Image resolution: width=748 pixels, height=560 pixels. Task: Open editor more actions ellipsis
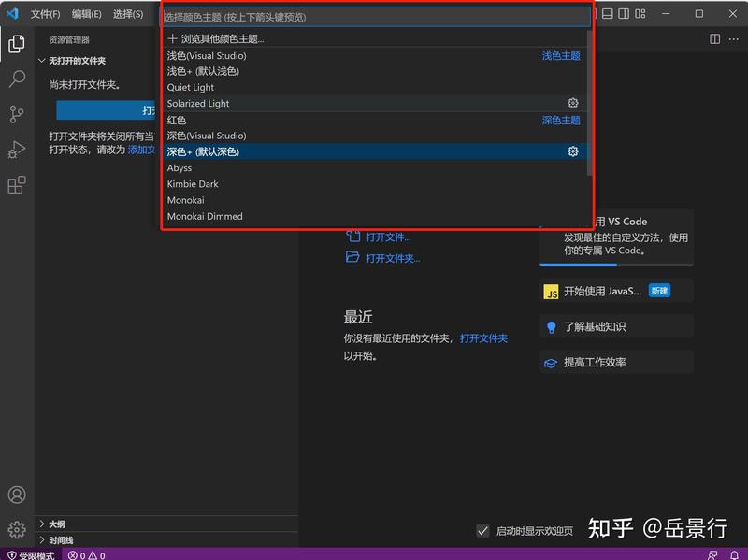[x=733, y=38]
